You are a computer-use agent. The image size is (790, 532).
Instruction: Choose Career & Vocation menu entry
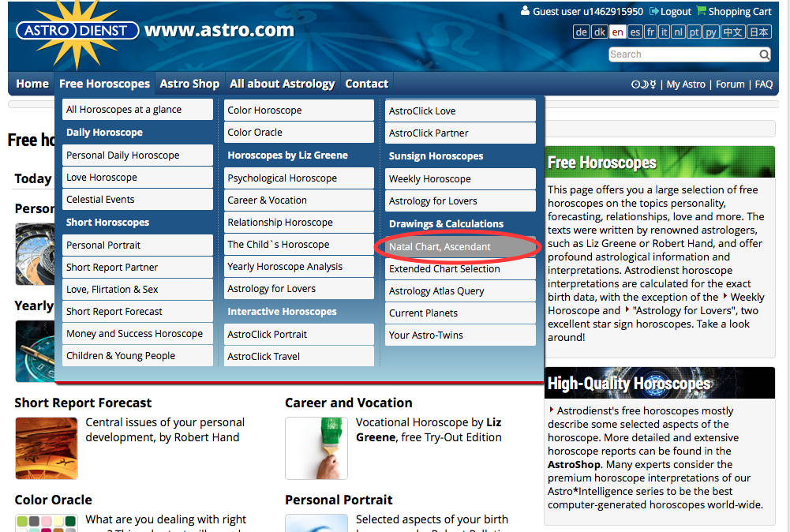coord(299,200)
